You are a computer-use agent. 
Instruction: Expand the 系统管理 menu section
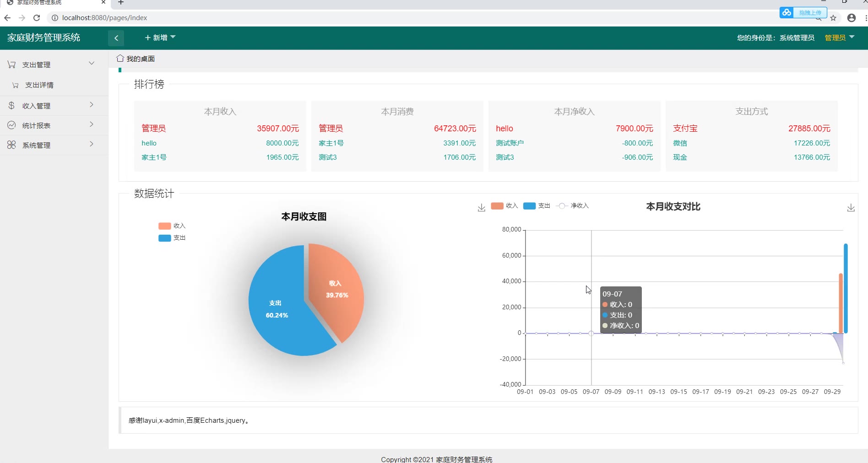(x=54, y=145)
